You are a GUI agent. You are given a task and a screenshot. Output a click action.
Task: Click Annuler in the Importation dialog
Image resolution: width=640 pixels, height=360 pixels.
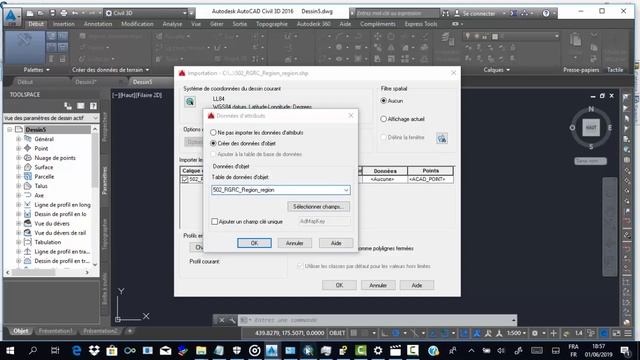click(378, 285)
